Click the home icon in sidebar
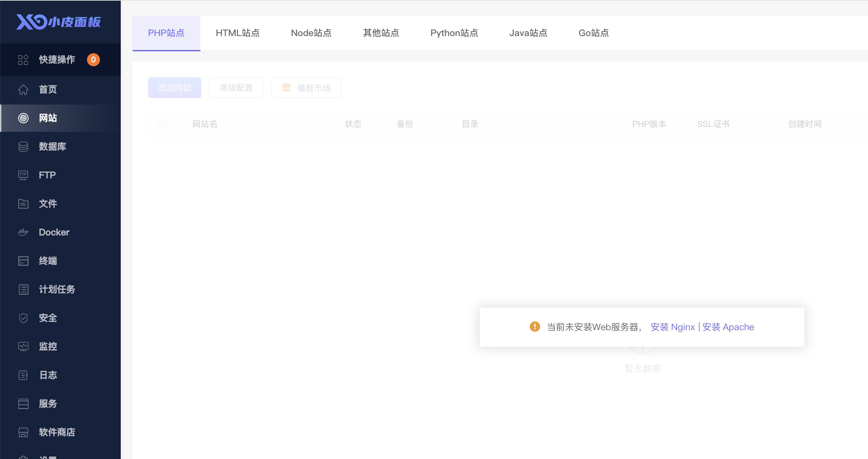 pos(23,89)
